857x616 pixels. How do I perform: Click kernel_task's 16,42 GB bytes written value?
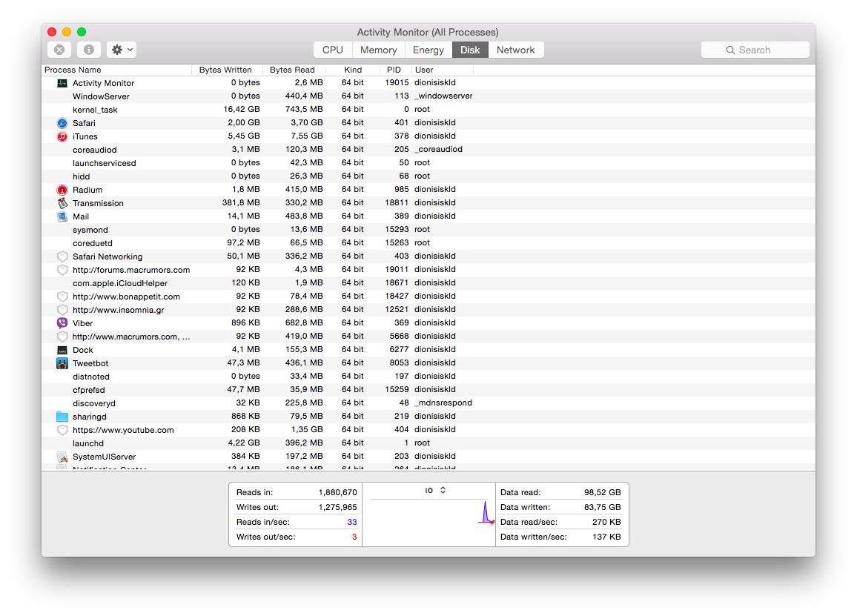pyautogui.click(x=242, y=109)
